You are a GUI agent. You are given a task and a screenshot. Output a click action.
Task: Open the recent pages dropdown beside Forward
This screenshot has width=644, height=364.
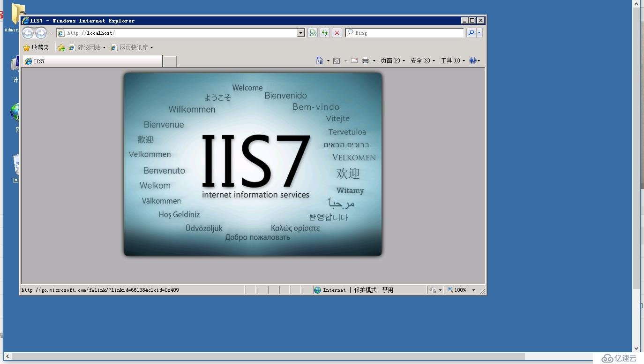(x=51, y=33)
